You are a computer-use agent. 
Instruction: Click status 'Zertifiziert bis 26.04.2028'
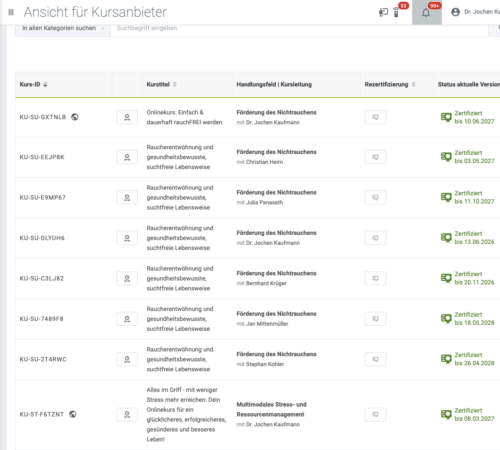tap(474, 359)
